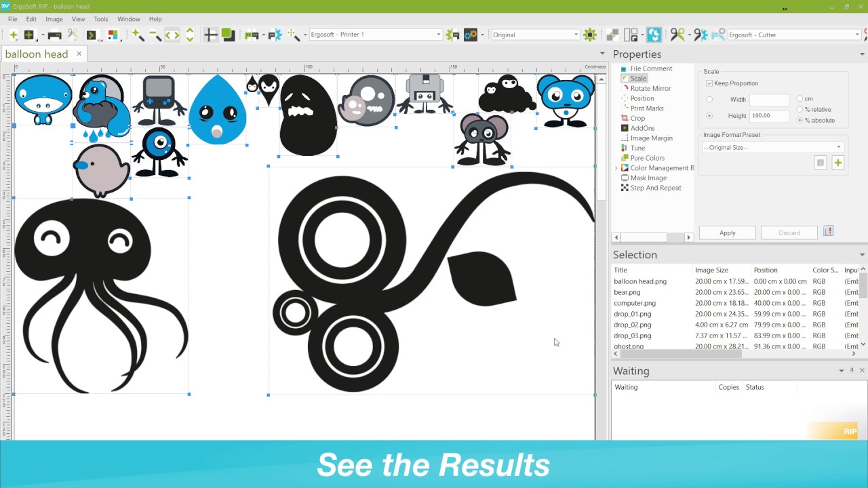
Task: Open the Help menu
Action: coord(155,19)
